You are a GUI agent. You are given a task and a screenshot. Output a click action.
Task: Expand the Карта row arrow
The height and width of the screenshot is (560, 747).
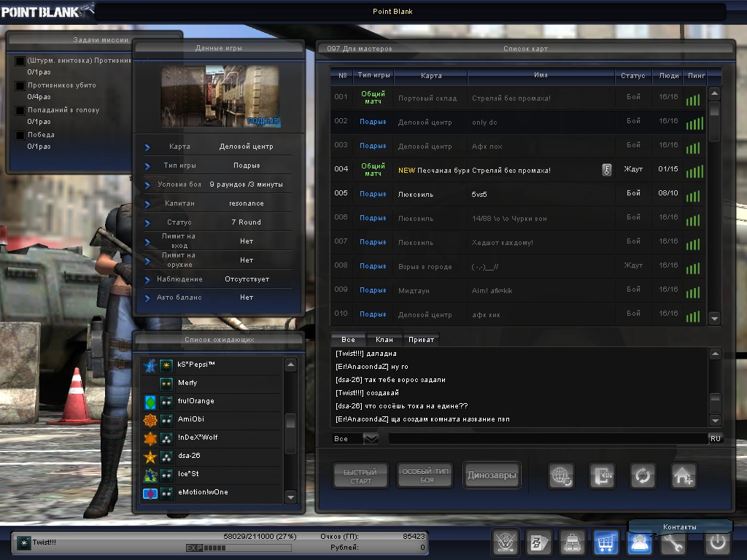(x=147, y=147)
